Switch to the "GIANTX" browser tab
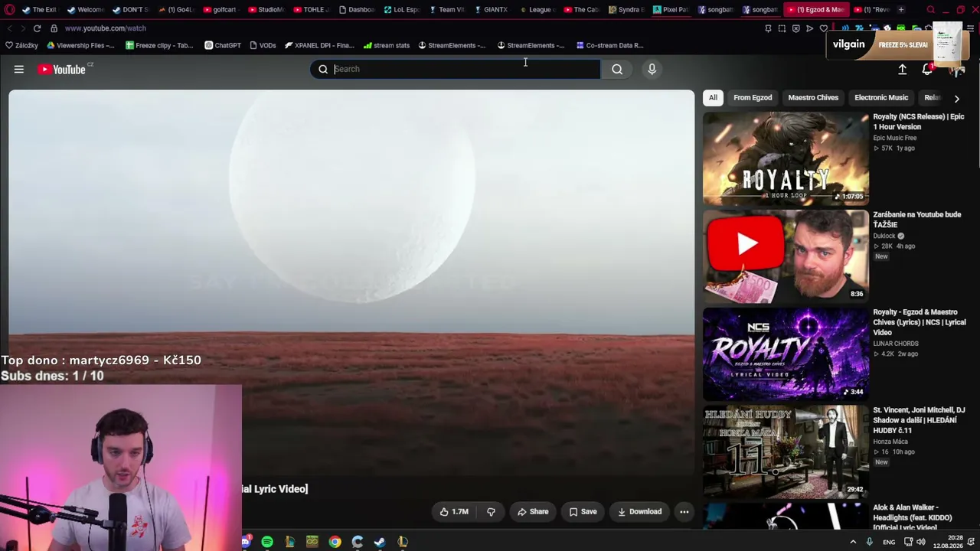 coord(491,10)
